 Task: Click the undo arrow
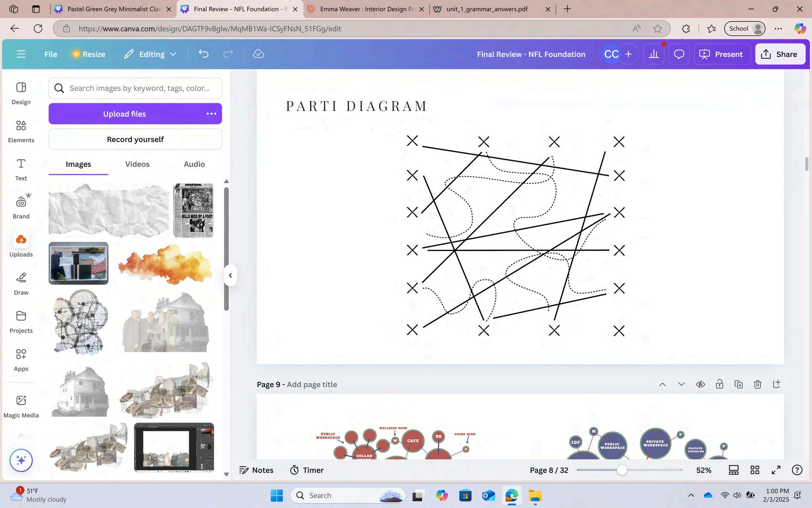(203, 54)
